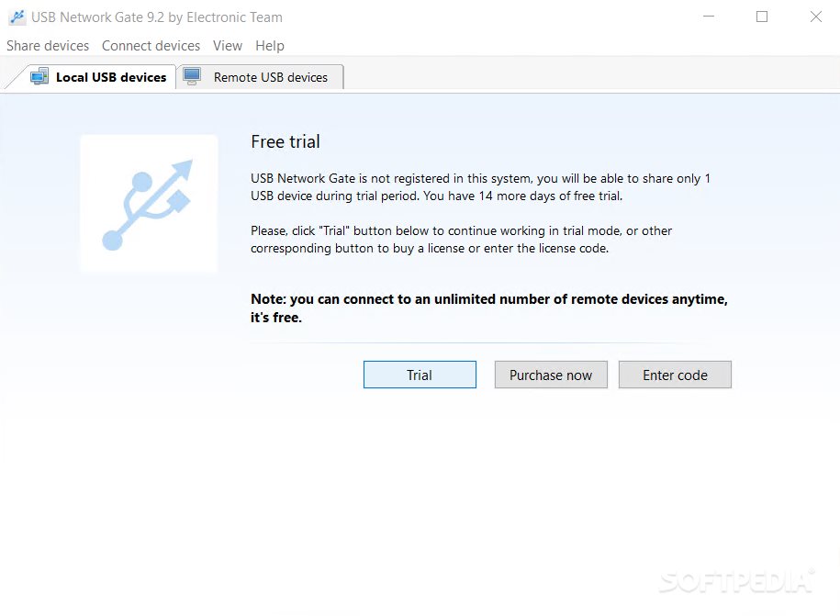This screenshot has width=840, height=616.
Task: Click the 'USB Network Gate is not registered' paragraph
Action: click(480, 187)
